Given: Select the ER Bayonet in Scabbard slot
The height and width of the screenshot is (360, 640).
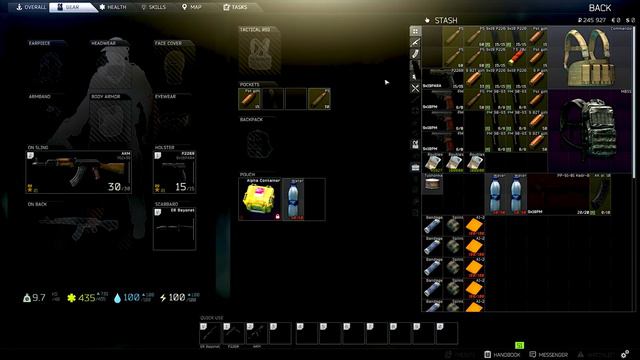Looking at the screenshot, I should (x=174, y=229).
